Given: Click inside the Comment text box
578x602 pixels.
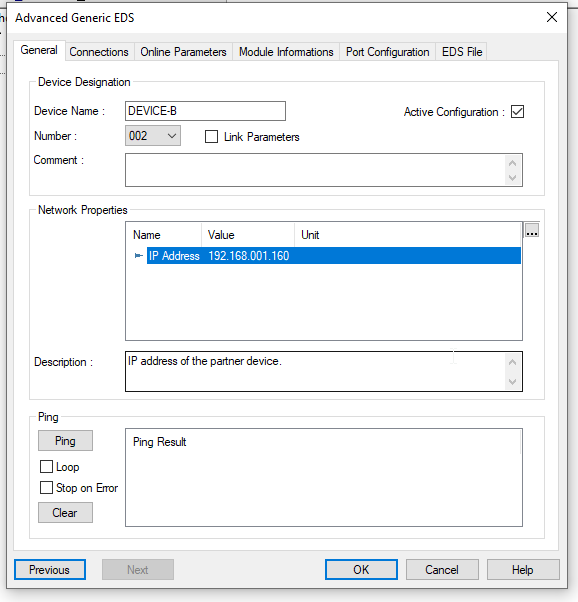Looking at the screenshot, I should click(x=324, y=170).
